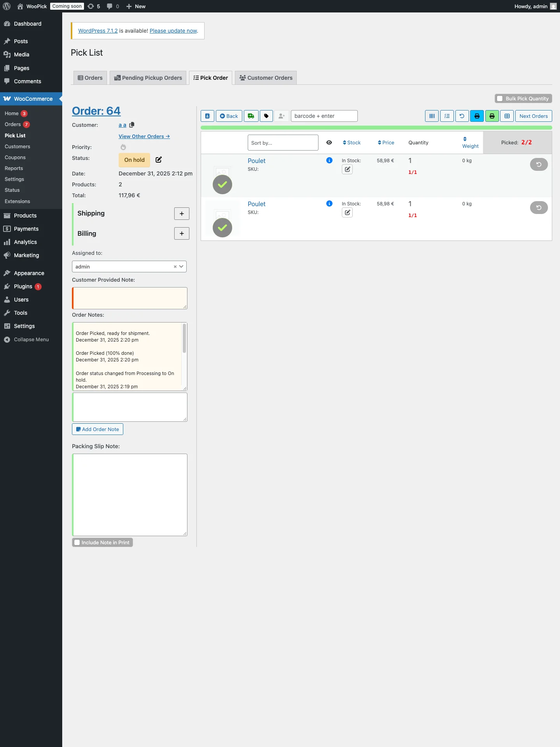The image size is (560, 747).
Task: Click the Add Order Note button
Action: [x=98, y=429]
